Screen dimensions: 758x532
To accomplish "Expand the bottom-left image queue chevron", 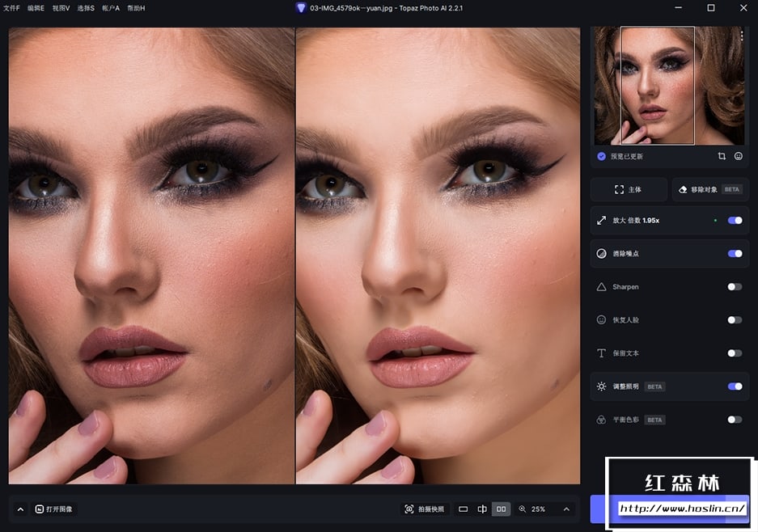I will click(x=20, y=509).
